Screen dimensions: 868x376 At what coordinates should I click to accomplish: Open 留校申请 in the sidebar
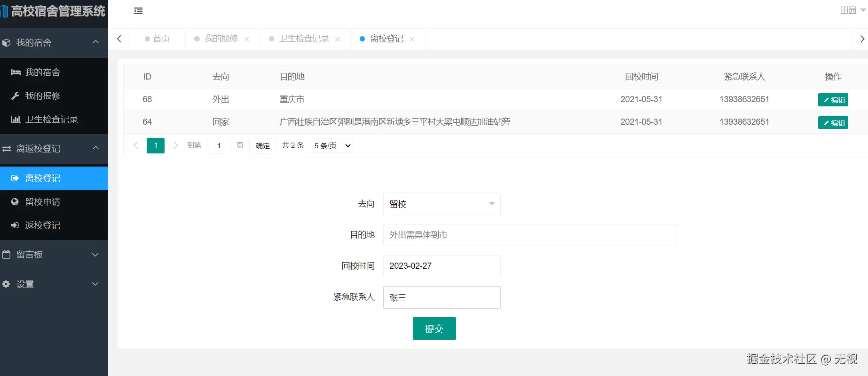click(54, 202)
